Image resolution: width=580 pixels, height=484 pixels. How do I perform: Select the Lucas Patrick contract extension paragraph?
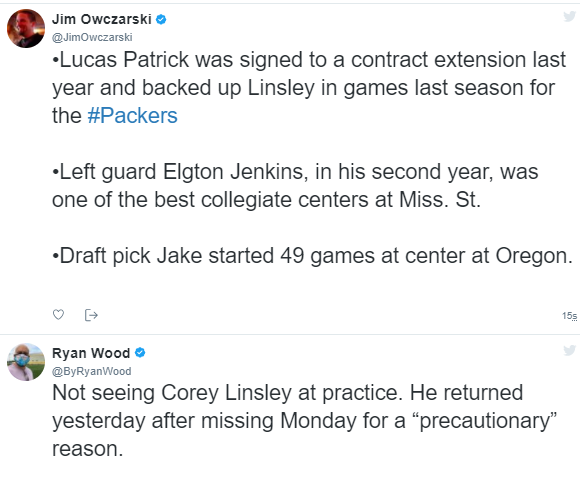pyautogui.click(x=309, y=87)
